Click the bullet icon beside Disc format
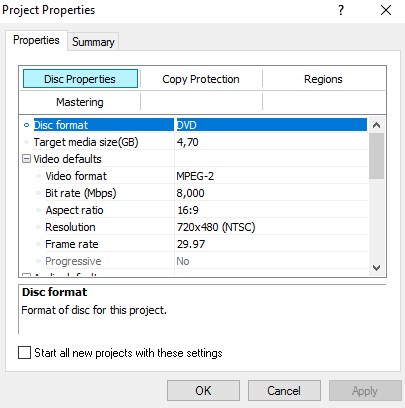 pos(27,125)
